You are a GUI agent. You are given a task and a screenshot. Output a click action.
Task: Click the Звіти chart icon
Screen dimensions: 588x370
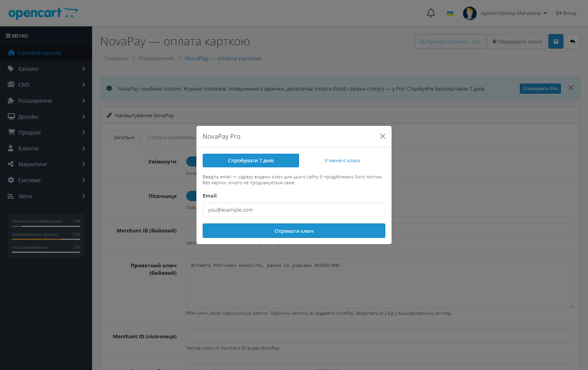coord(11,196)
